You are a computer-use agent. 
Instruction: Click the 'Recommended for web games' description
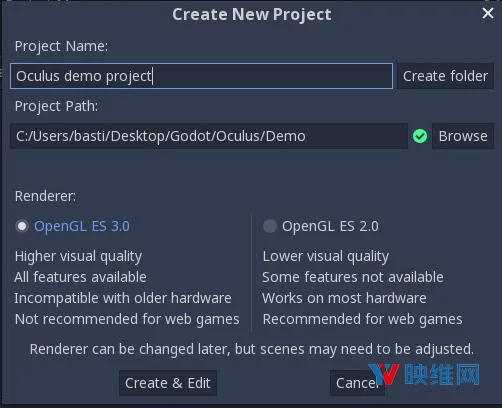[x=362, y=319]
